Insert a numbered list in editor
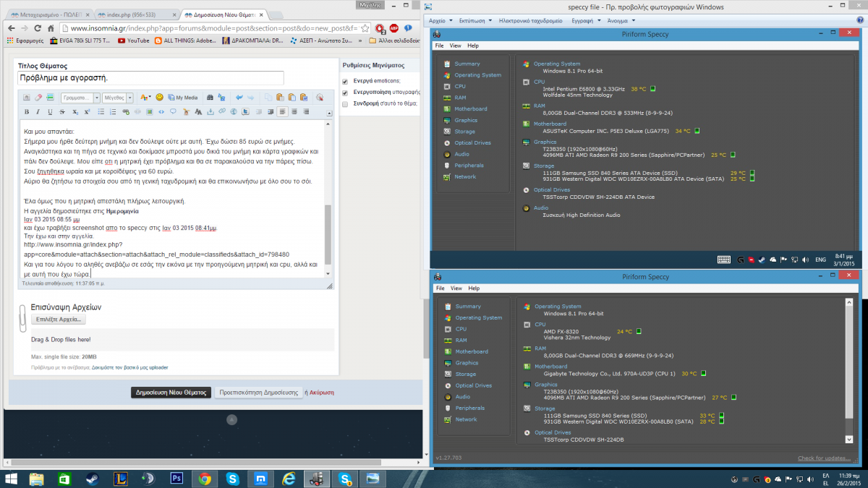The image size is (868, 488). pos(113,112)
